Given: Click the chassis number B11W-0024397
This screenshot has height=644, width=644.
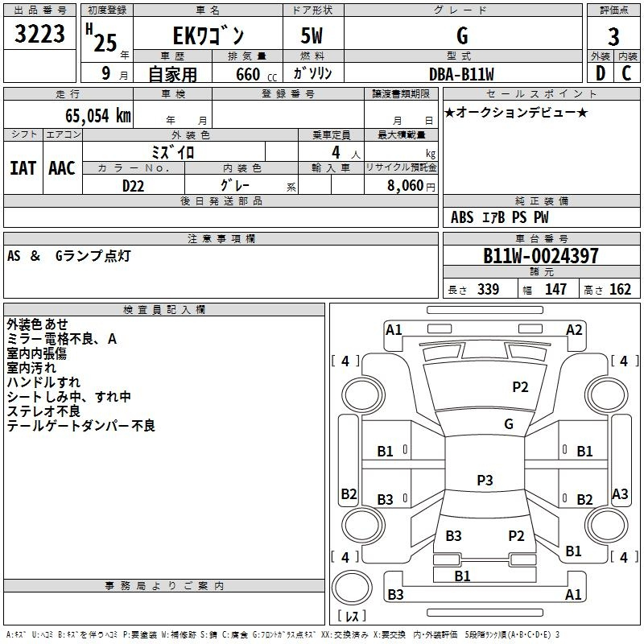Looking at the screenshot, I should pyautogui.click(x=540, y=256).
